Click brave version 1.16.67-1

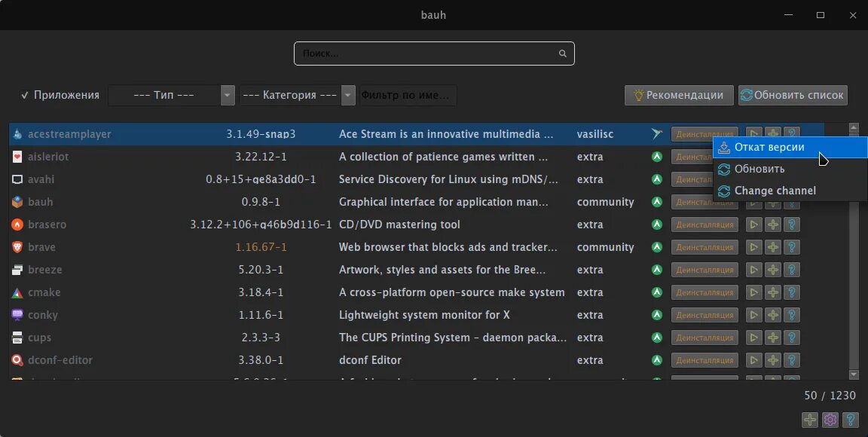pos(261,247)
